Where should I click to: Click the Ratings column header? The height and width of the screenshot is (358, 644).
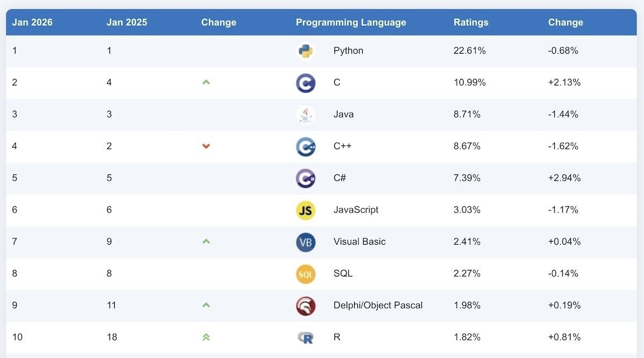coord(471,23)
